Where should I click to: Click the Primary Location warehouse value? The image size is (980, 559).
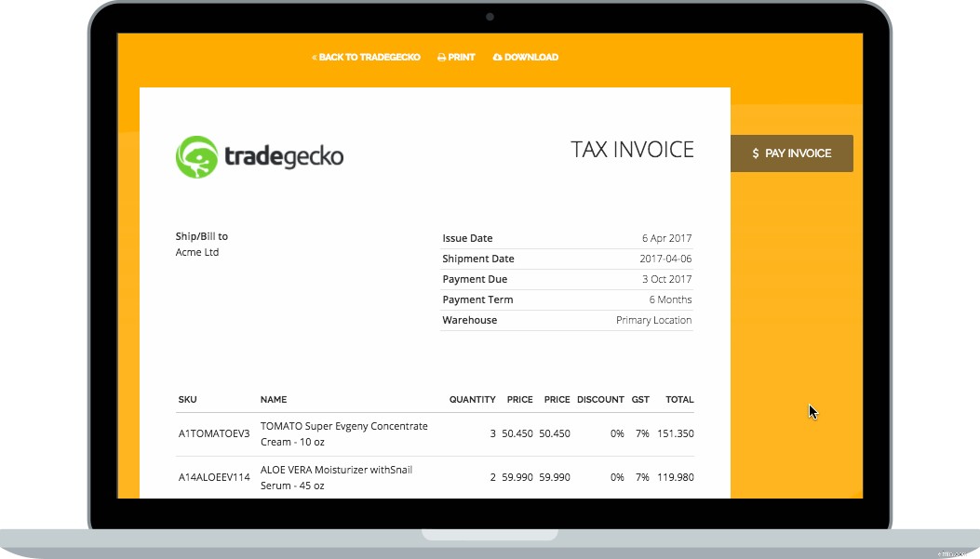point(656,320)
